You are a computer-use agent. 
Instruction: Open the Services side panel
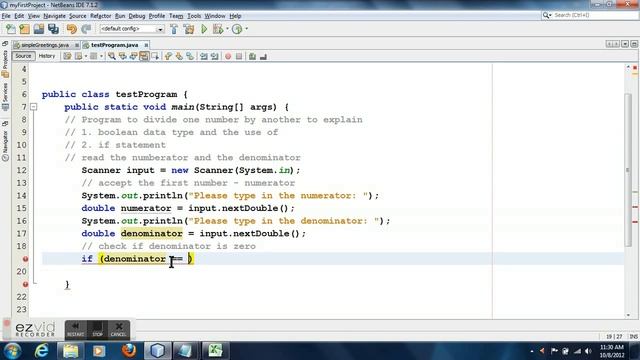[x=5, y=97]
